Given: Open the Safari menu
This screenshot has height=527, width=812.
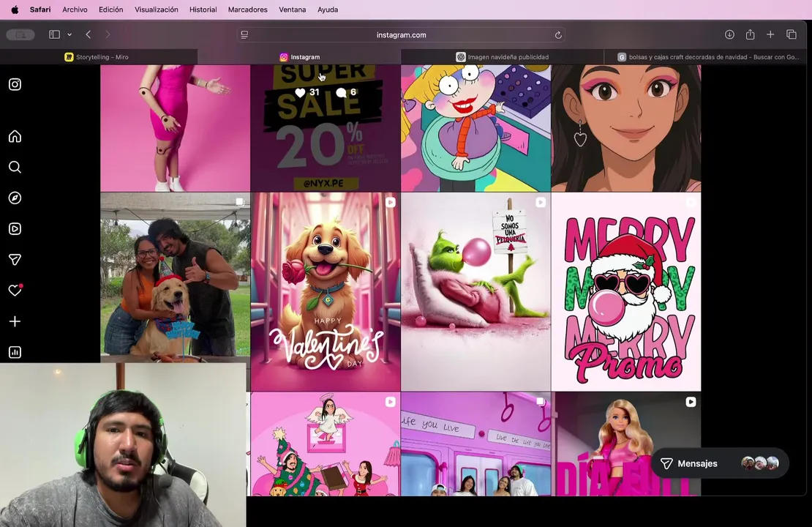Looking at the screenshot, I should point(40,10).
